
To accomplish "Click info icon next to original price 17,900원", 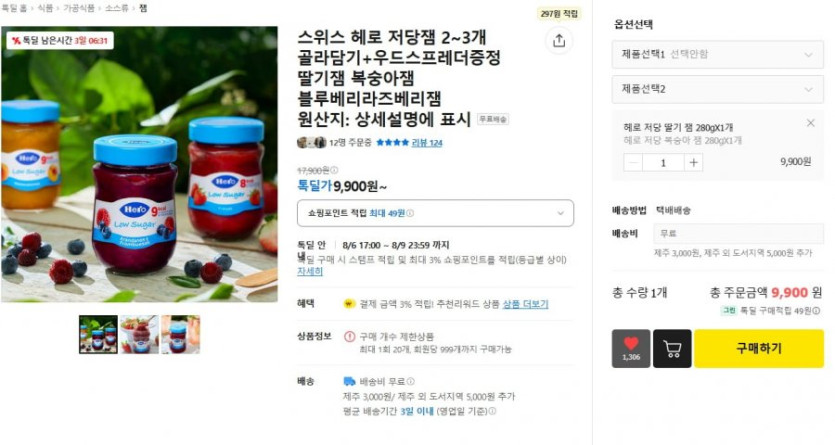I will (x=334, y=170).
